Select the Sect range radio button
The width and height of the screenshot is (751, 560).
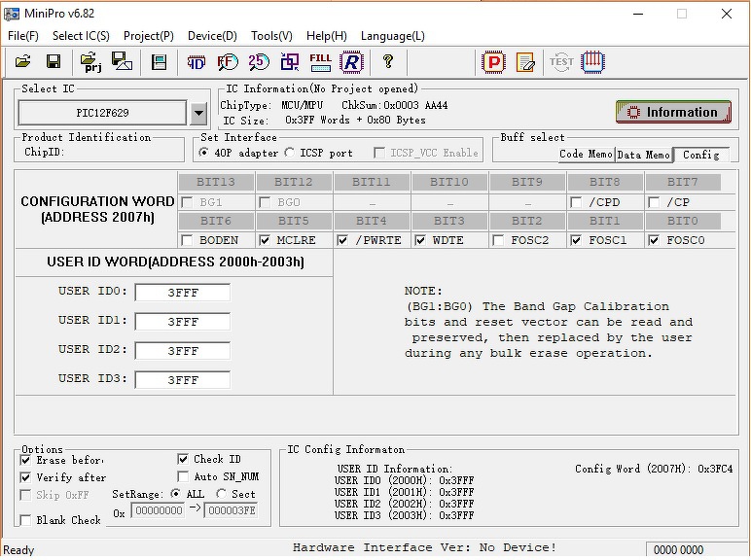pos(221,494)
